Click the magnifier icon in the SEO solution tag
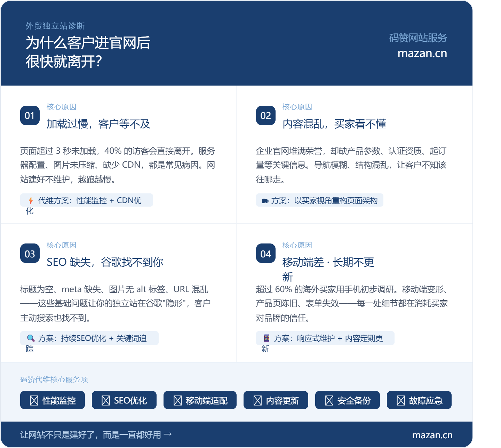The image size is (501, 448). coord(31,338)
